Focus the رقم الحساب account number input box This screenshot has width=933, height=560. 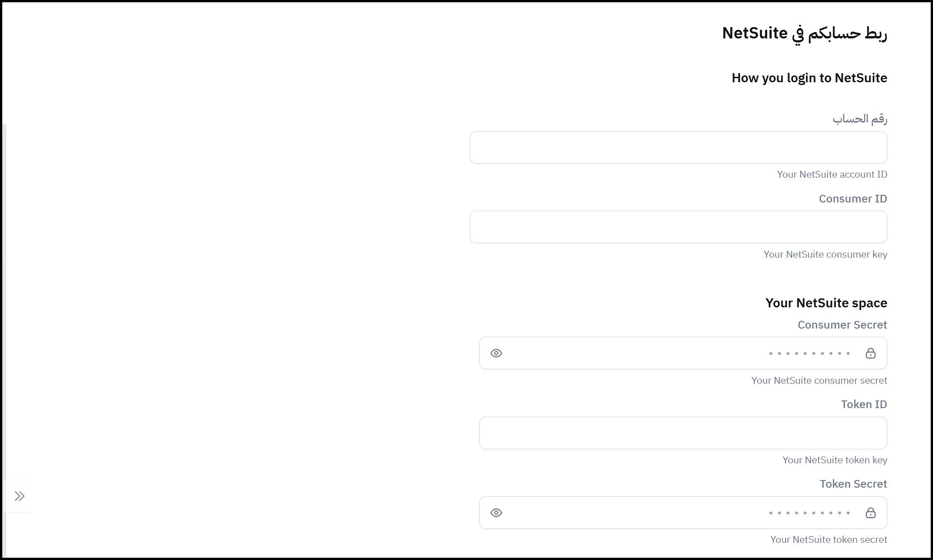pyautogui.click(x=678, y=147)
